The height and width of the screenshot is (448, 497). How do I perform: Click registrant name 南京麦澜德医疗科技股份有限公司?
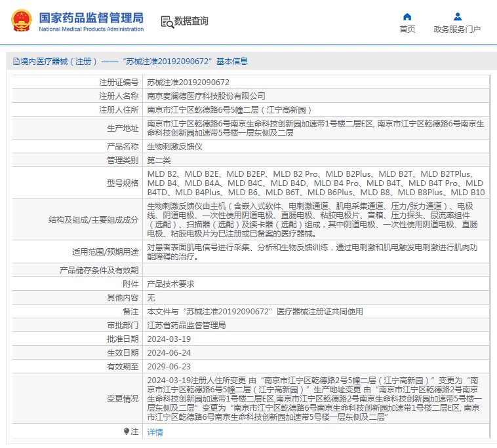[206, 96]
